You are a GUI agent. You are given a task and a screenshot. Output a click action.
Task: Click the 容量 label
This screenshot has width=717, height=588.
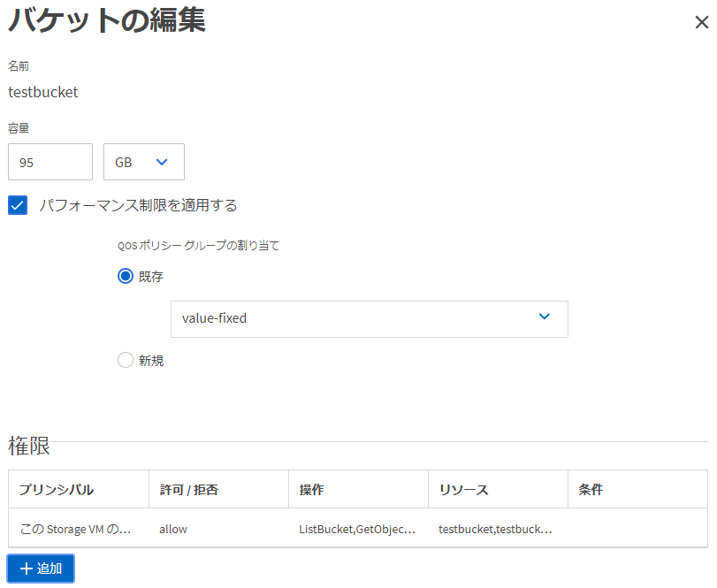(19, 128)
